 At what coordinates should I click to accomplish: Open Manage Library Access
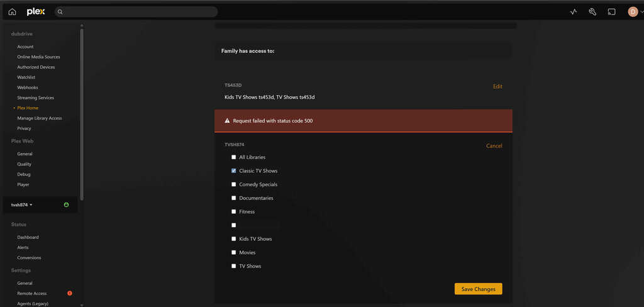[x=40, y=118]
